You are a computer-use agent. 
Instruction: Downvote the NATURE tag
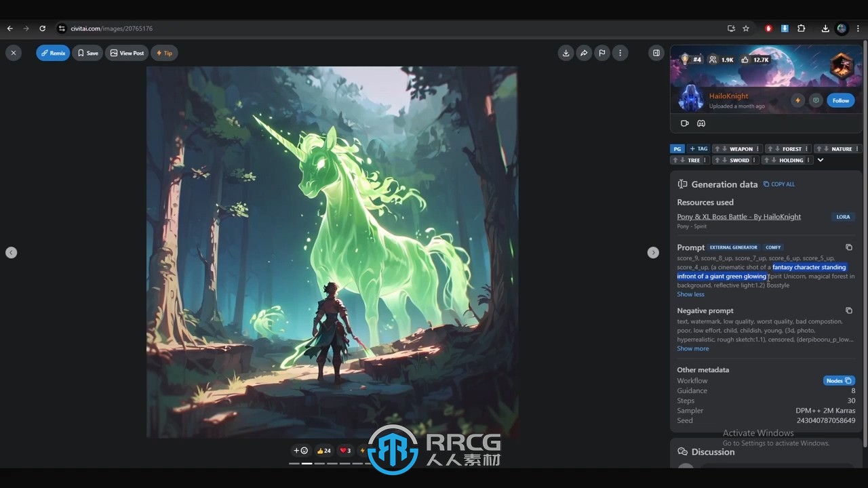(x=826, y=149)
